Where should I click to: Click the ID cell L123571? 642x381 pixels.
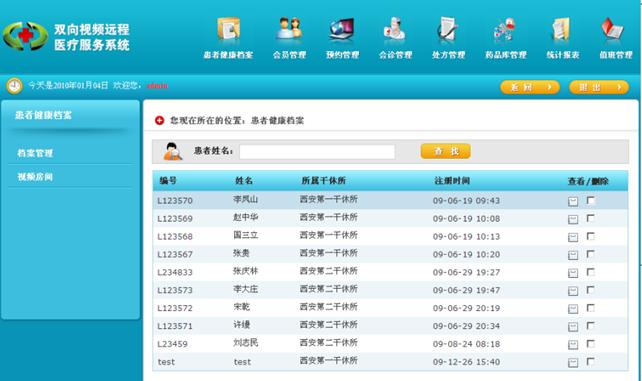(175, 326)
